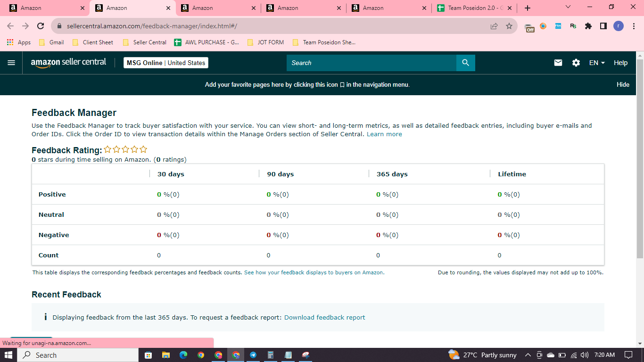Screen dimensions: 644x362
Task: Hide the favorite pages banner
Action: click(623, 85)
